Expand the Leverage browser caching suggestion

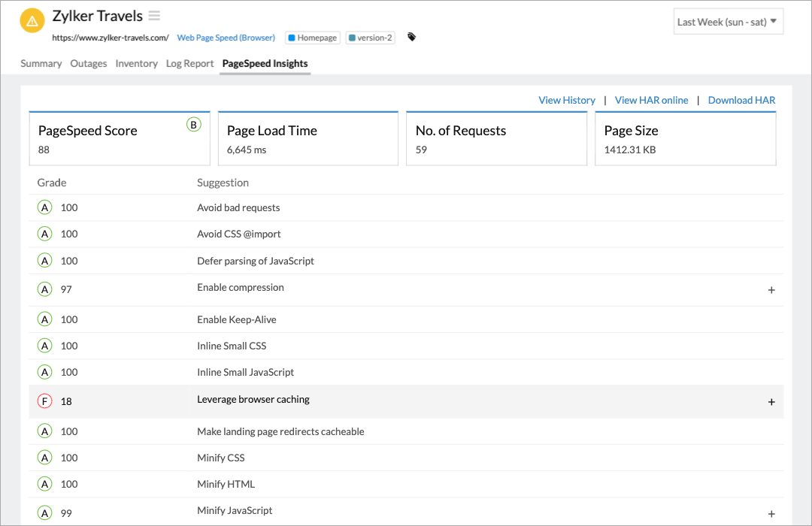[x=771, y=401]
